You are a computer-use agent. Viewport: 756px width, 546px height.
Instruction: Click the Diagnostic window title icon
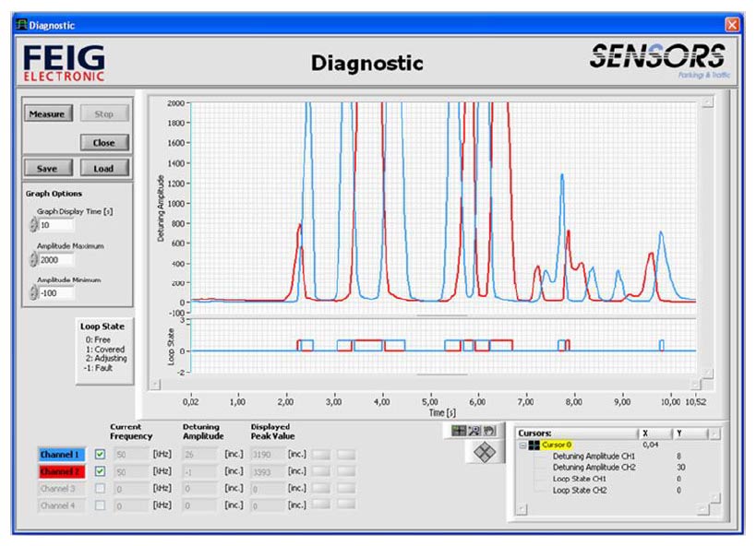[x=20, y=25]
